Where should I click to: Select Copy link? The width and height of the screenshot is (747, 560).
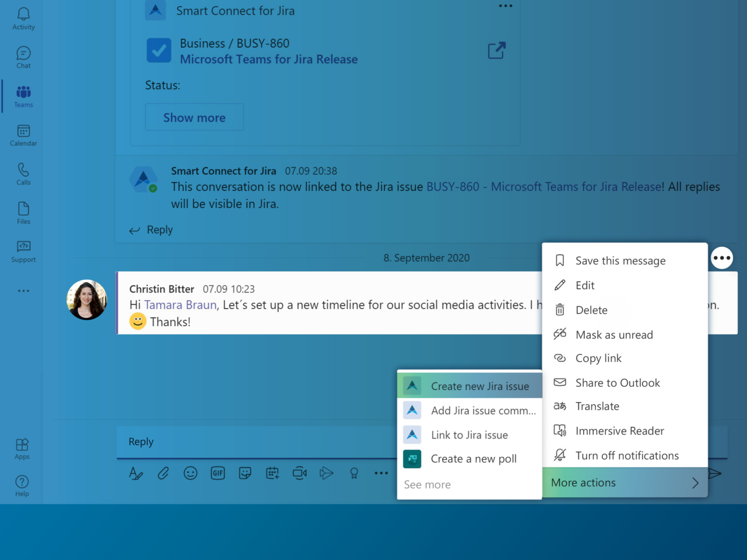pyautogui.click(x=625, y=358)
